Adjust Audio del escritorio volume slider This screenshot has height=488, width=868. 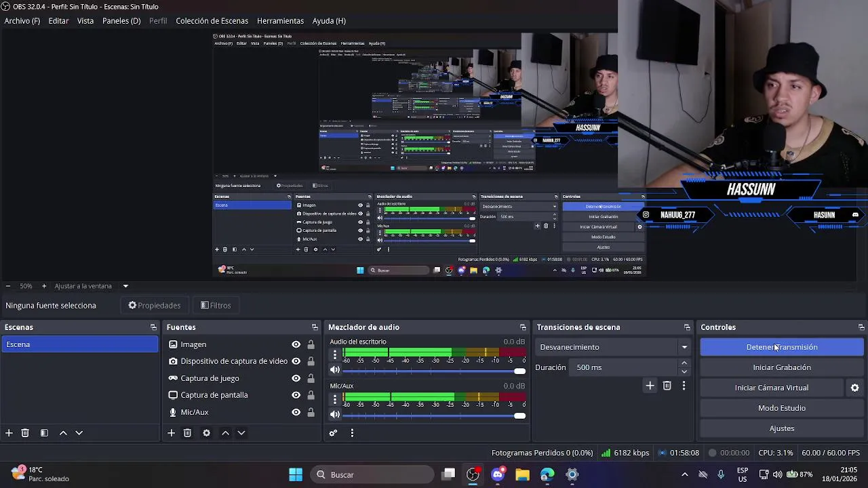coord(434,371)
